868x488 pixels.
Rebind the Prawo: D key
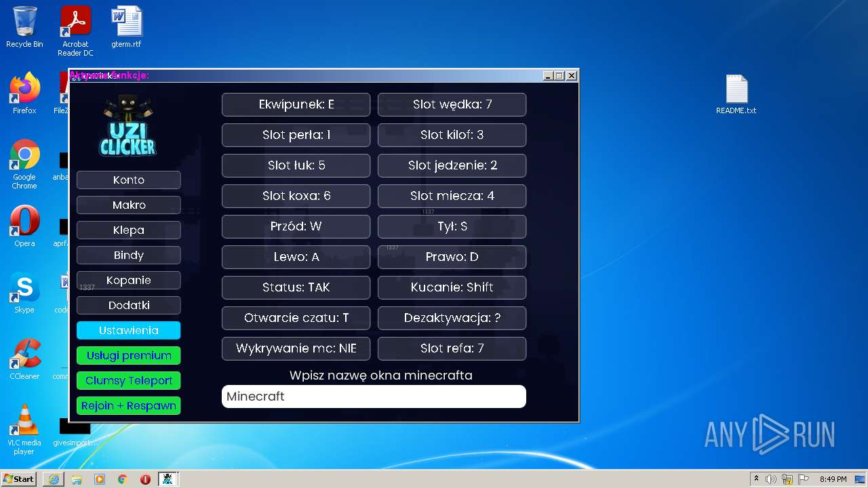click(452, 257)
